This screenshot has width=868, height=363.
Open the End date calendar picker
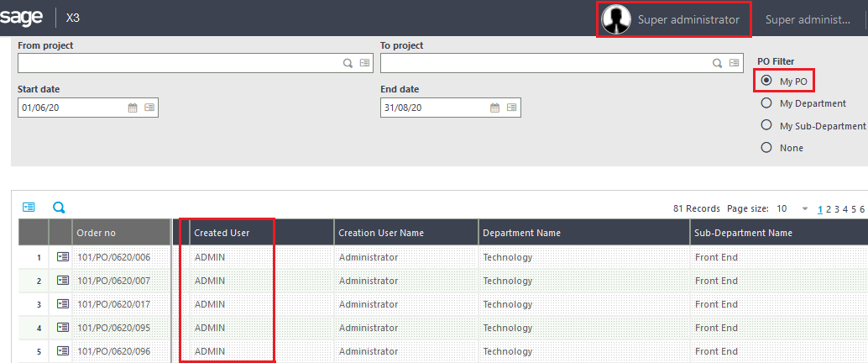pyautogui.click(x=495, y=108)
